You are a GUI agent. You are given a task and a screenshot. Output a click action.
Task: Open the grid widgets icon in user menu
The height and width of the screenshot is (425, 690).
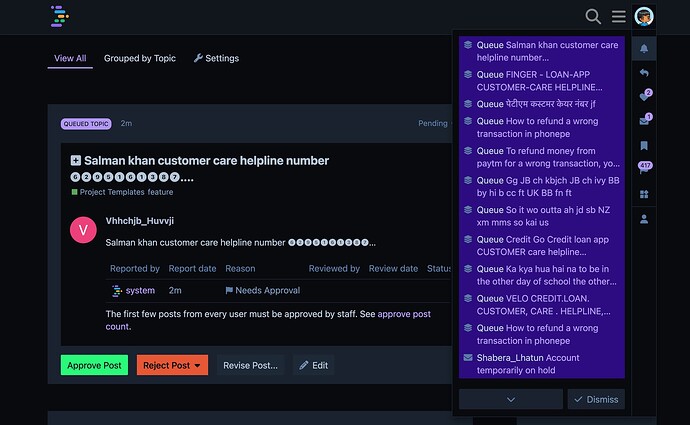click(x=644, y=194)
